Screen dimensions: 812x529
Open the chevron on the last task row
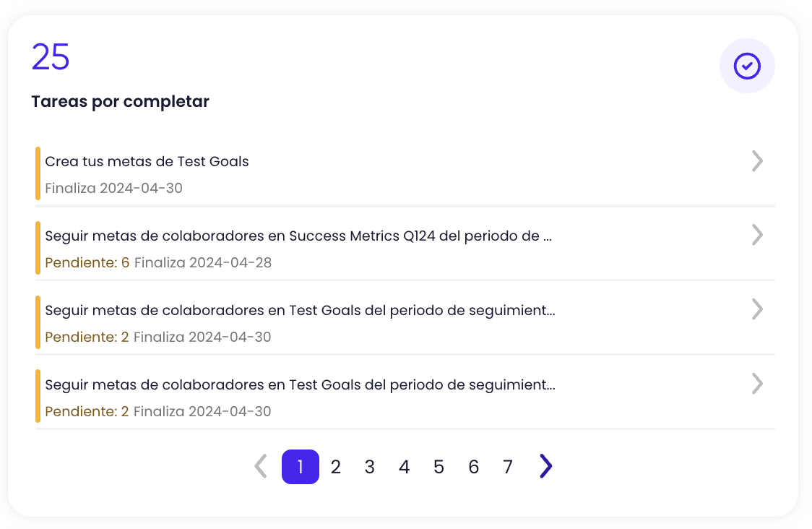click(757, 384)
